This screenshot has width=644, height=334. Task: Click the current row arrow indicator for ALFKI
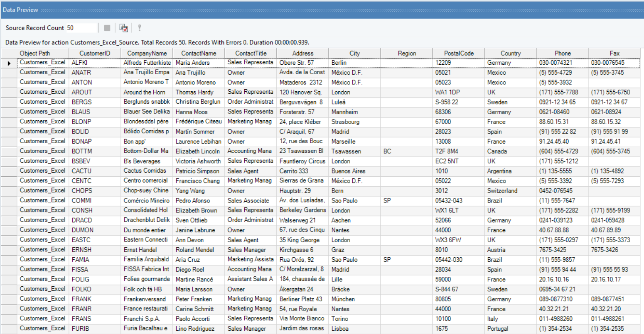(9, 63)
